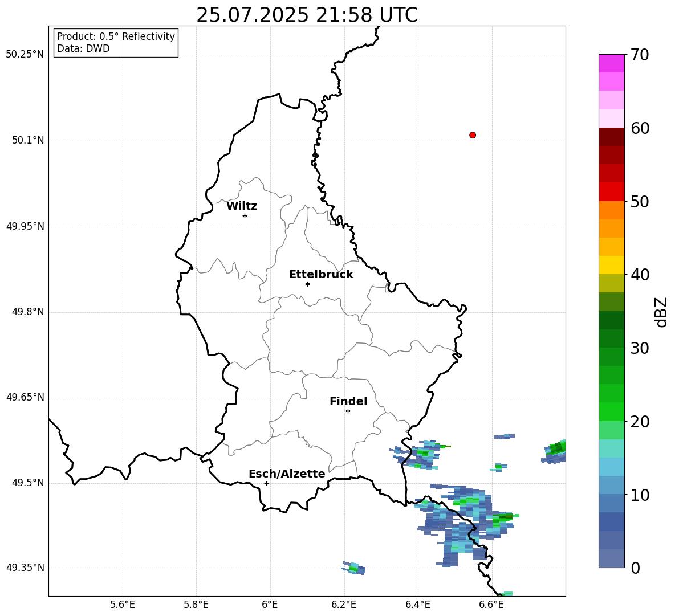Click the 49.95°N latitude label
Image resolution: width=675 pixels, height=616 pixels.
(x=25, y=226)
